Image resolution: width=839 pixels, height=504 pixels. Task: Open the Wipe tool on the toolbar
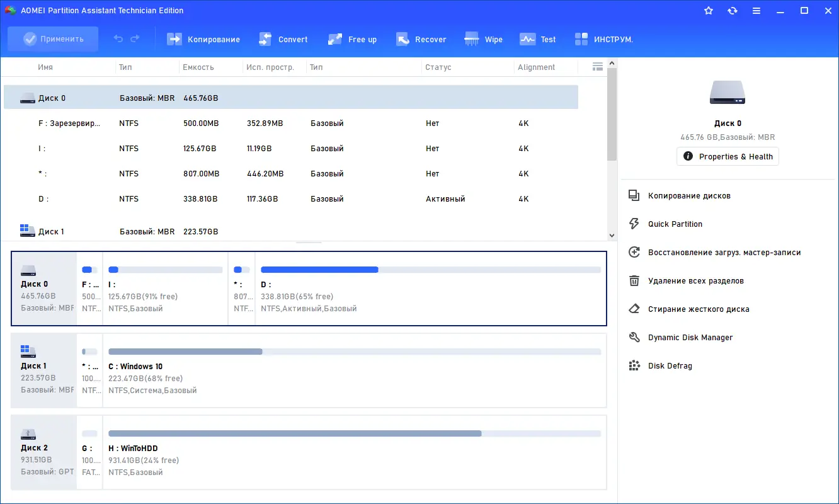[x=483, y=39]
